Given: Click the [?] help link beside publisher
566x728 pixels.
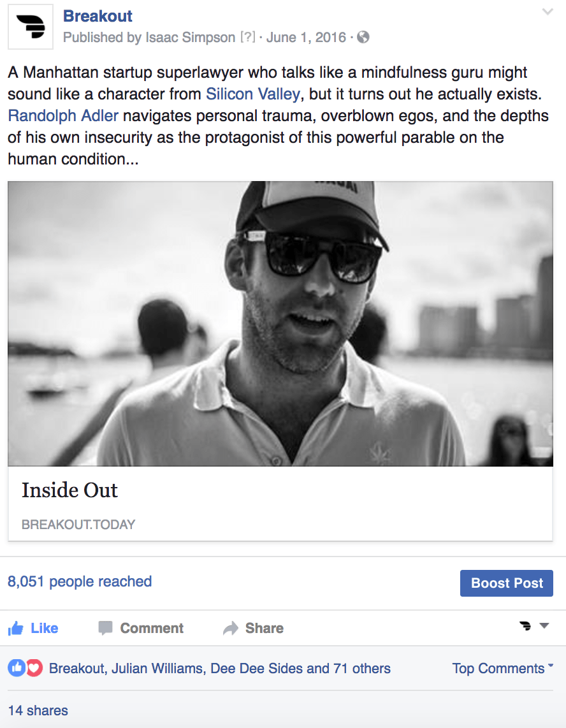Looking at the screenshot, I should 247,37.
